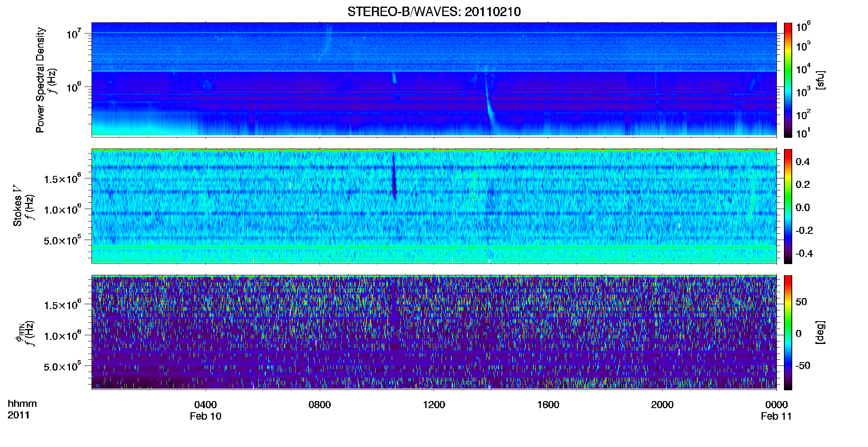Click the 0.4 value on Stokes colorbar

point(803,162)
